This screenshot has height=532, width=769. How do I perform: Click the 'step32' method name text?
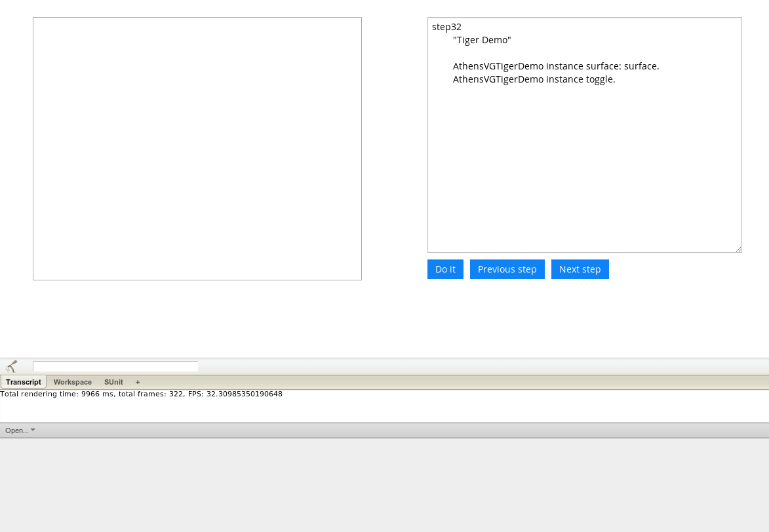tap(447, 27)
